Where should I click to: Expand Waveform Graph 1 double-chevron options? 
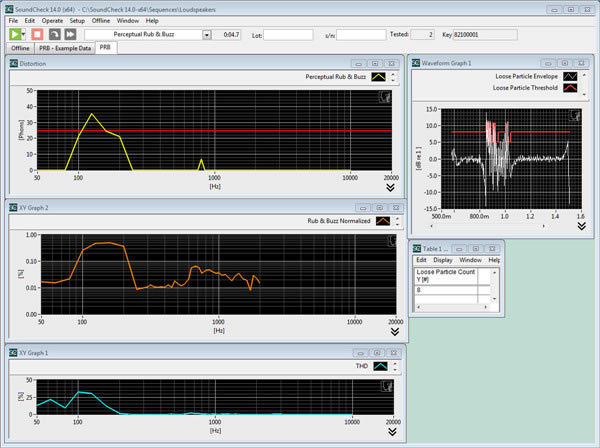[x=581, y=226]
